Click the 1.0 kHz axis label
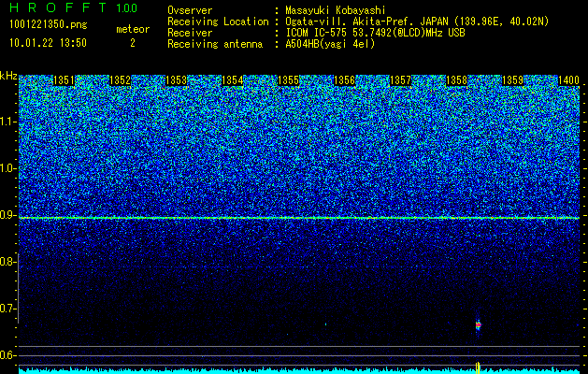This screenshot has width=588, height=374. click(x=8, y=168)
